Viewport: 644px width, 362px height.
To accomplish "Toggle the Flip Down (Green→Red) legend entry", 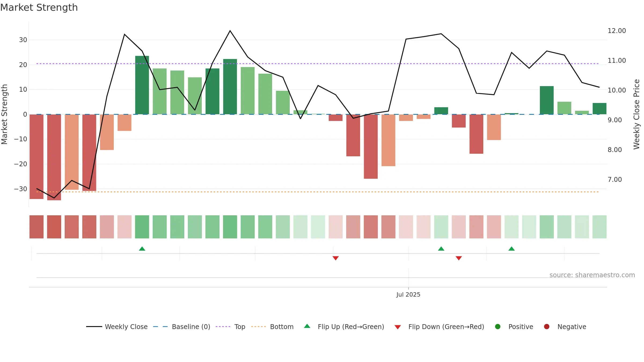I will click(x=439, y=327).
